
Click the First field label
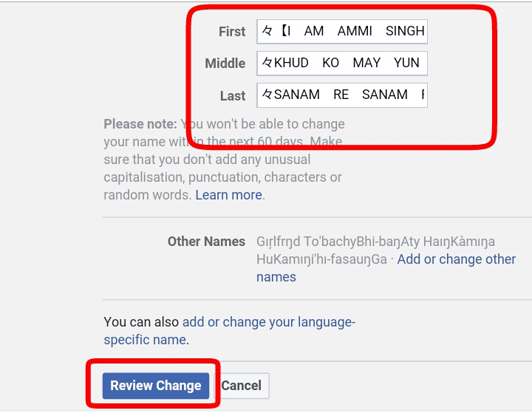coord(232,32)
